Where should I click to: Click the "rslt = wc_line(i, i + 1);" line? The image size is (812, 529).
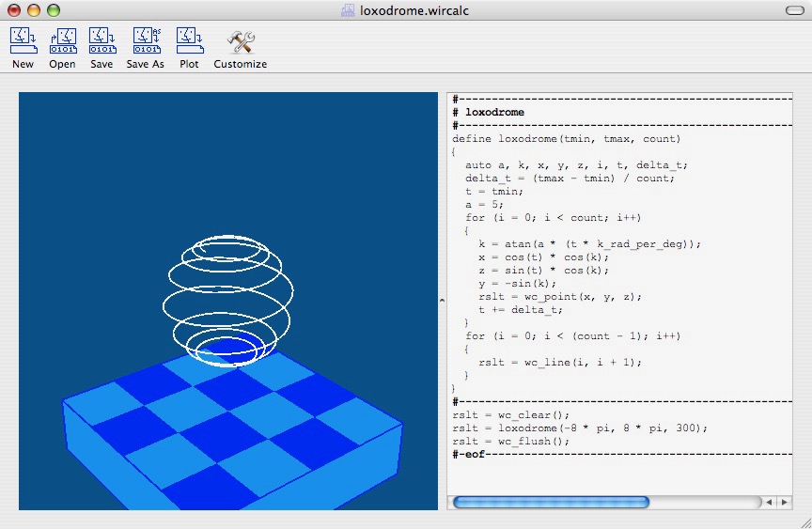pos(560,363)
